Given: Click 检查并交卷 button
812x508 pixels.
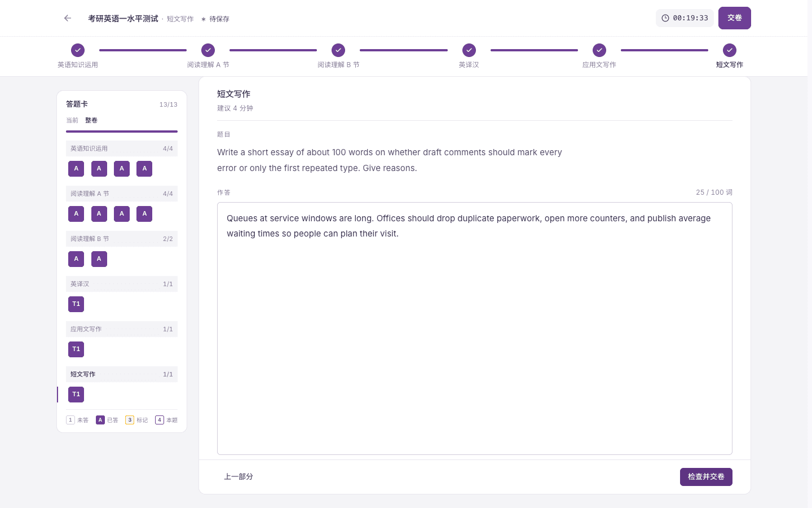Looking at the screenshot, I should [x=706, y=477].
